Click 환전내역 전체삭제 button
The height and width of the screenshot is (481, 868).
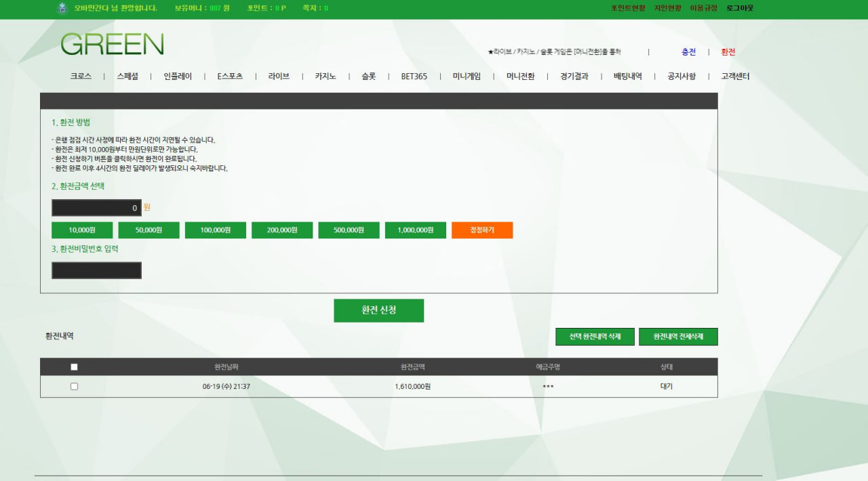tap(677, 337)
